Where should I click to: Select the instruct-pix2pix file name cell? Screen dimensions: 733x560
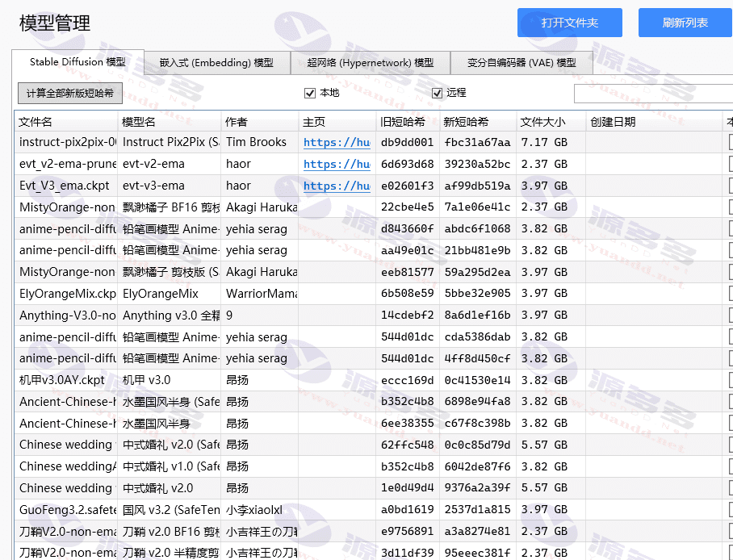coord(66,142)
